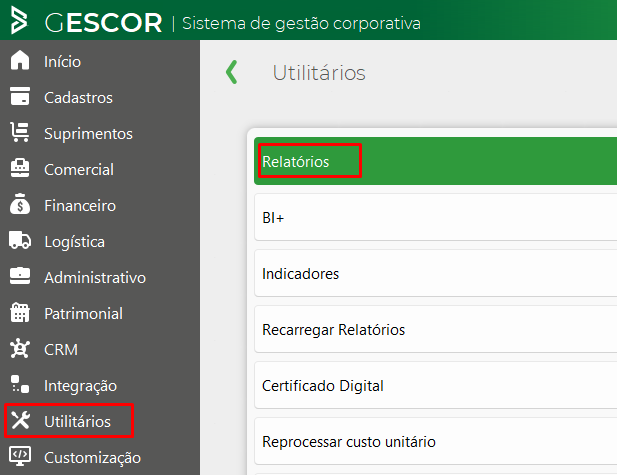The height and width of the screenshot is (475, 617).
Task: Open Certificado Digital entry
Action: 322,385
